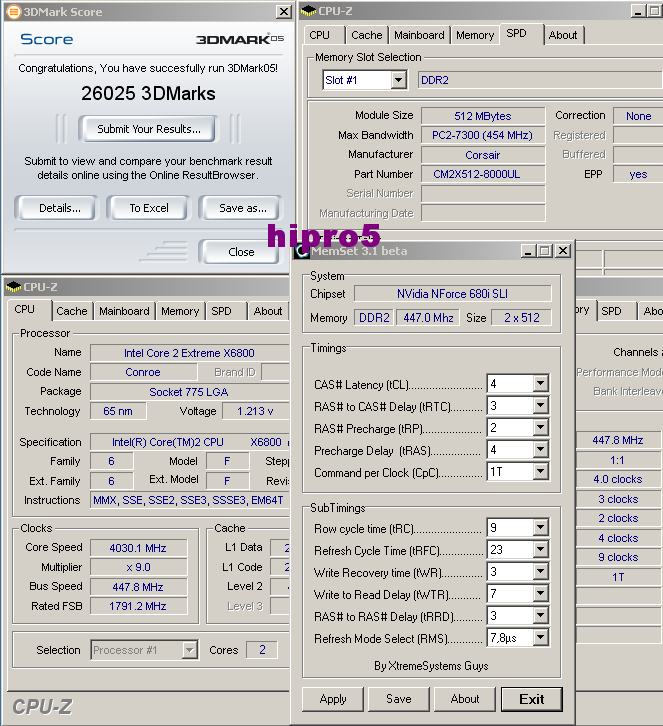The image size is (663, 726).
Task: Expand Precharge Delay (tRAS) dropdown
Action: (x=540, y=450)
